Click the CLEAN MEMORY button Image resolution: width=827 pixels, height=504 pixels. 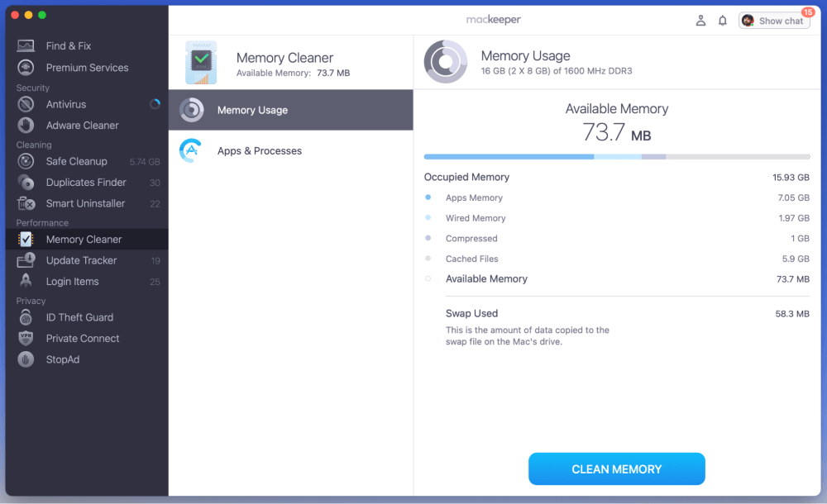[617, 468]
